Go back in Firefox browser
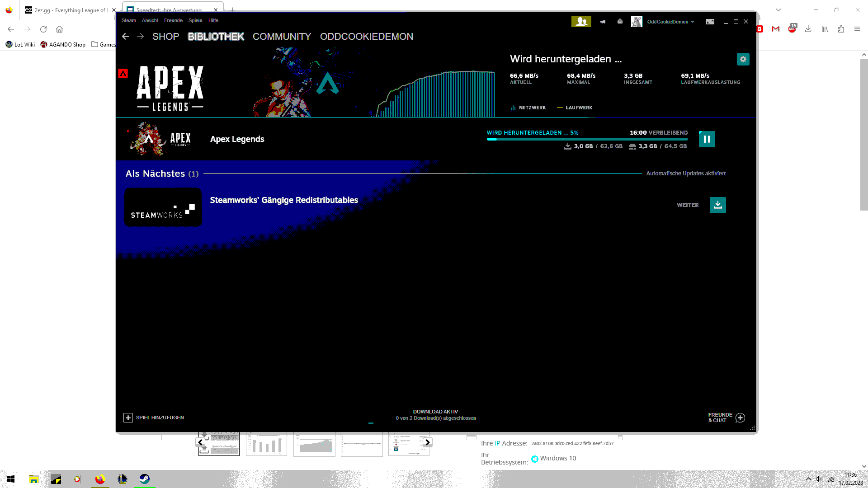Viewport: 868px width, 488px height. [11, 29]
